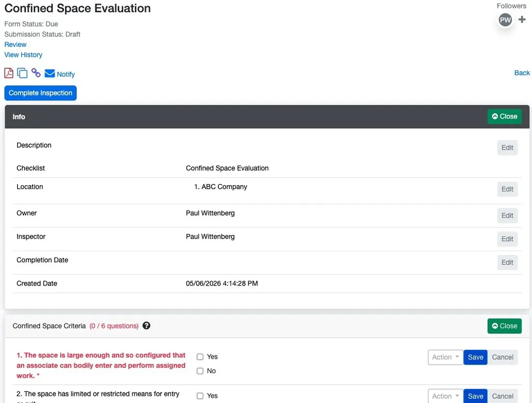The height and width of the screenshot is (403, 532).
Task: Click the '(0 / 6 questions)' counter
Action: (x=114, y=326)
